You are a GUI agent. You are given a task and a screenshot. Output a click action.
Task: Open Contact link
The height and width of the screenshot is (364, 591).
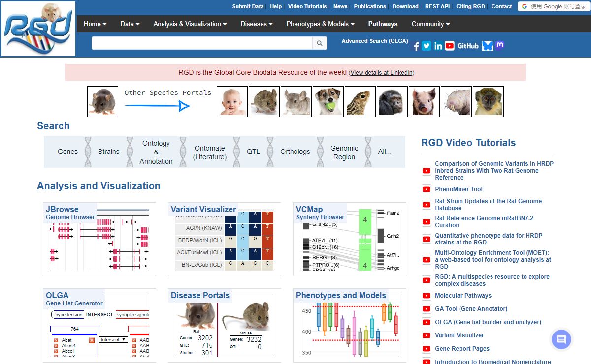click(x=501, y=6)
